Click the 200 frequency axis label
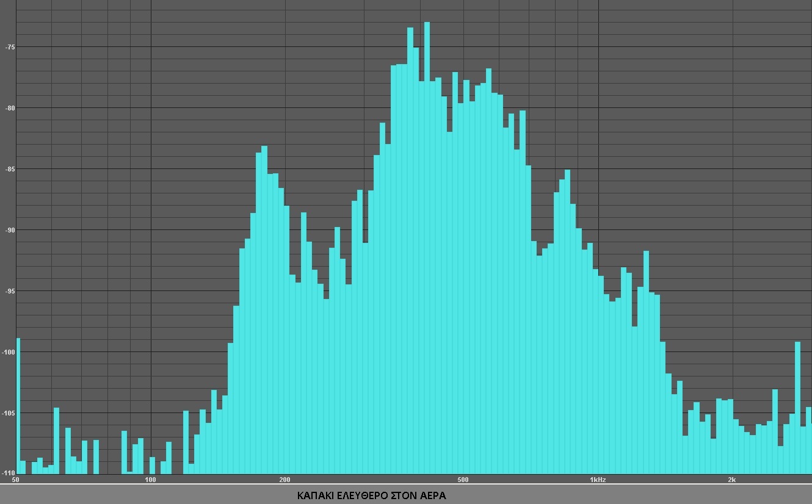The height and width of the screenshot is (504, 812). point(285,480)
